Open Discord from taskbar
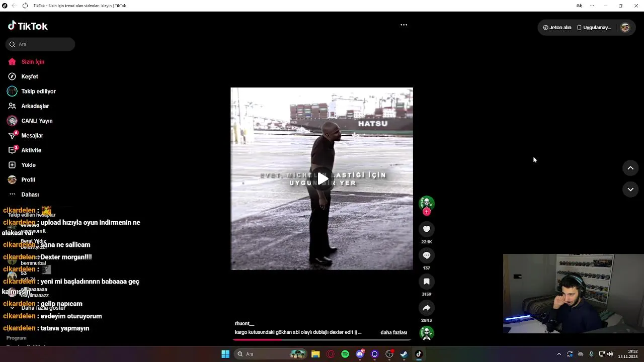 [360, 354]
